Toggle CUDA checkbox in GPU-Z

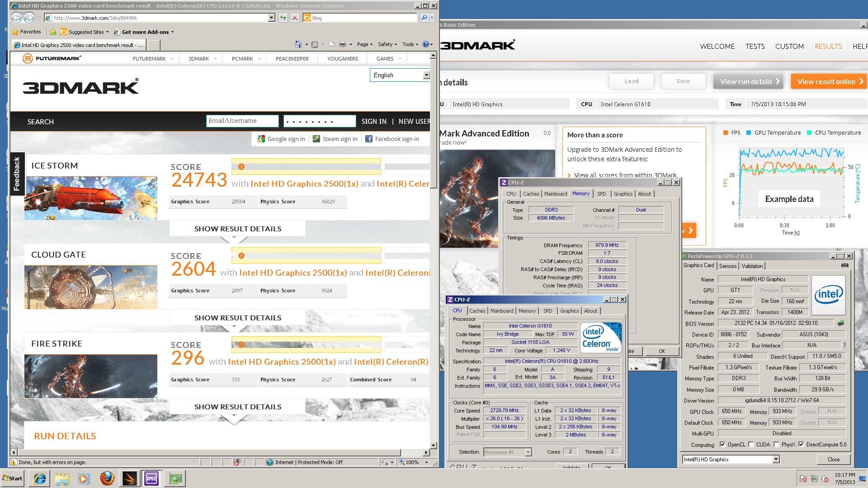coord(751,445)
